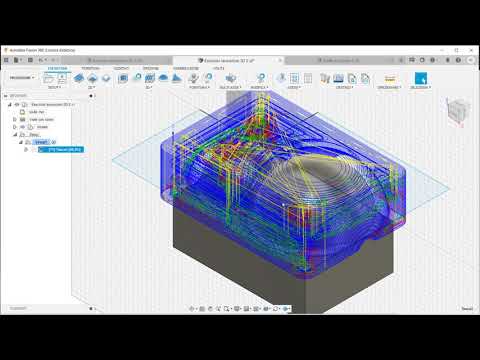Close the active document tab
This screenshot has height=360, width=480.
click(x=279, y=60)
